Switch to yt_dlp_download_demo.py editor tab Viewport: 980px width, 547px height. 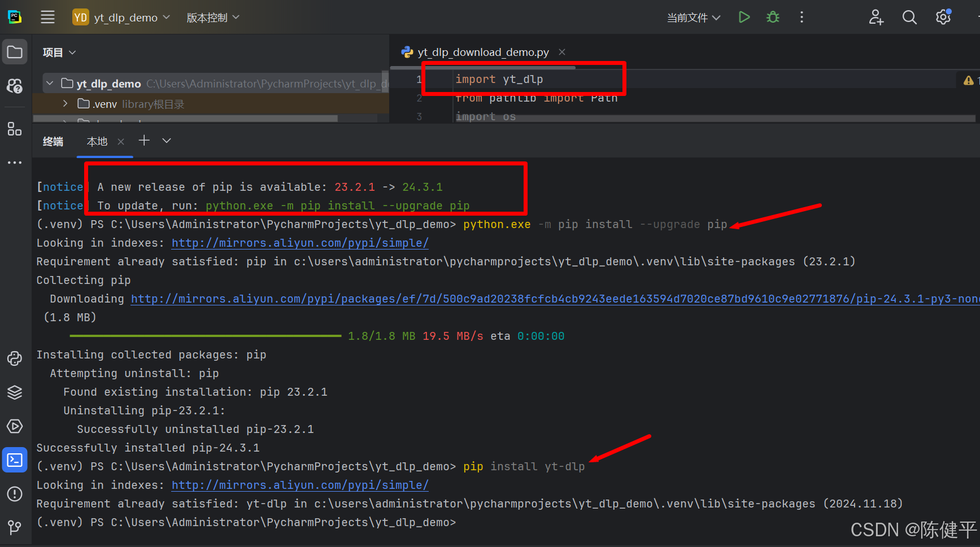pyautogui.click(x=483, y=52)
